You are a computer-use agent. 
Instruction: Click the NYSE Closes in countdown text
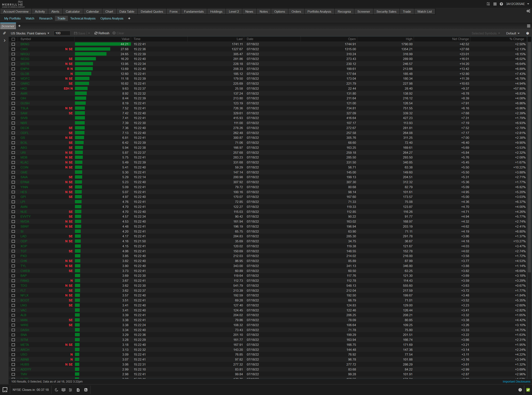[31, 390]
